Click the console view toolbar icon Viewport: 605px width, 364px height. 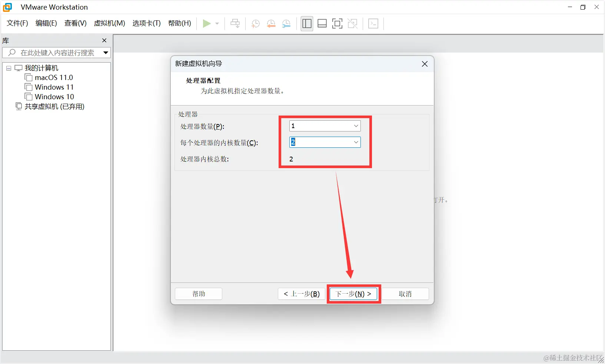pyautogui.click(x=373, y=24)
